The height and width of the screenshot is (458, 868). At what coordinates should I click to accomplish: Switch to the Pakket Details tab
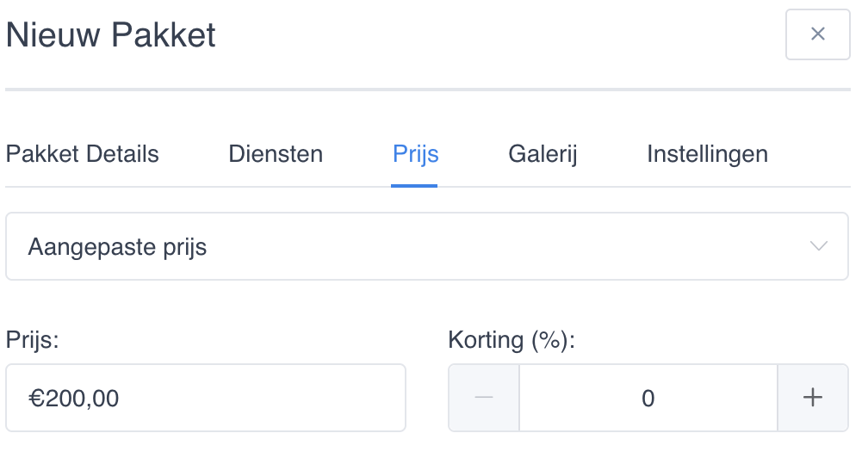coord(83,155)
